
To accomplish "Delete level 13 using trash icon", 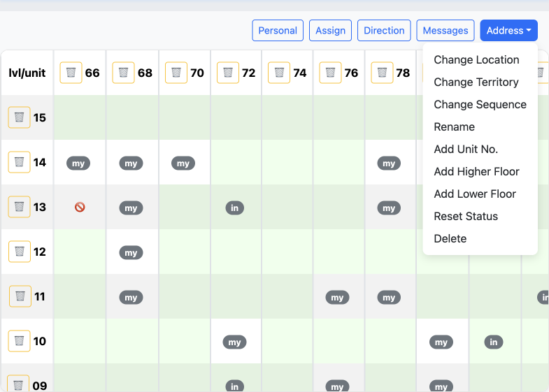I will (20, 207).
